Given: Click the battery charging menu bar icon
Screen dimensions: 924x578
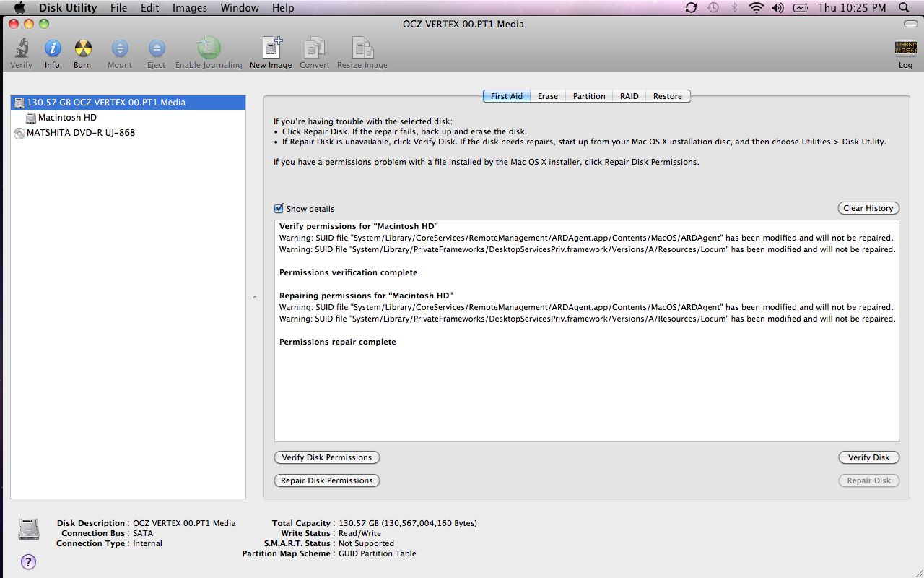Looking at the screenshot, I should [x=800, y=8].
